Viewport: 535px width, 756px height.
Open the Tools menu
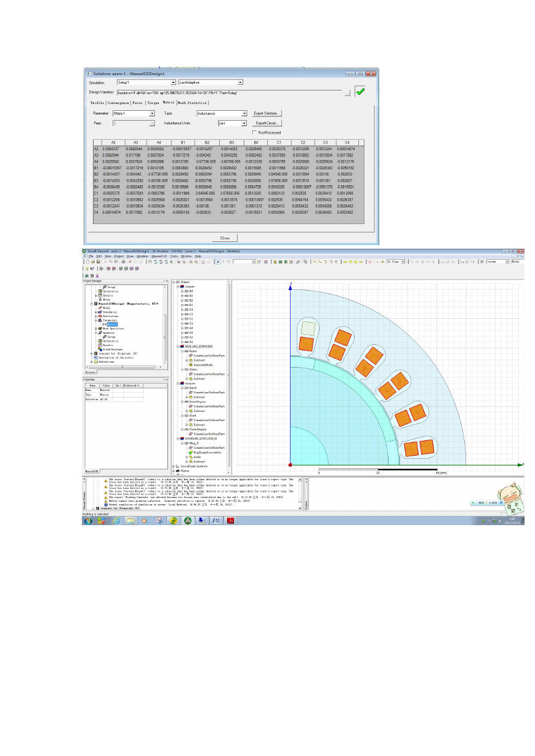click(x=174, y=255)
